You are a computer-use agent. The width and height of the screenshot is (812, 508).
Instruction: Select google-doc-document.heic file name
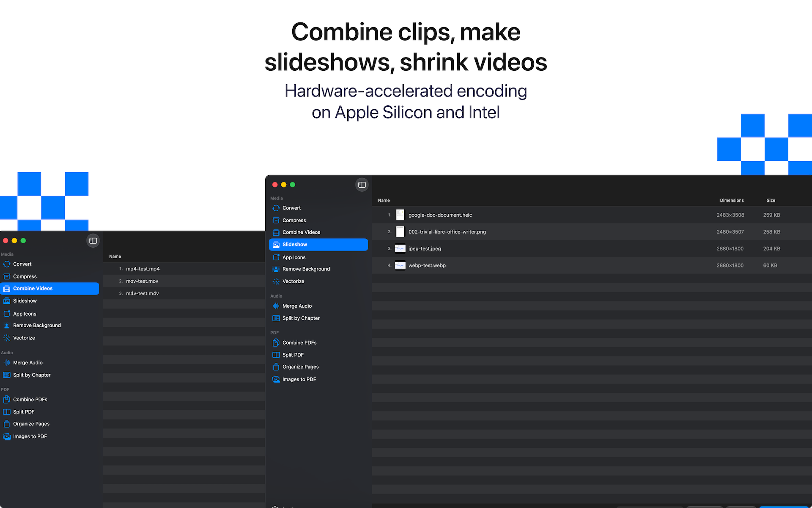[440, 215]
